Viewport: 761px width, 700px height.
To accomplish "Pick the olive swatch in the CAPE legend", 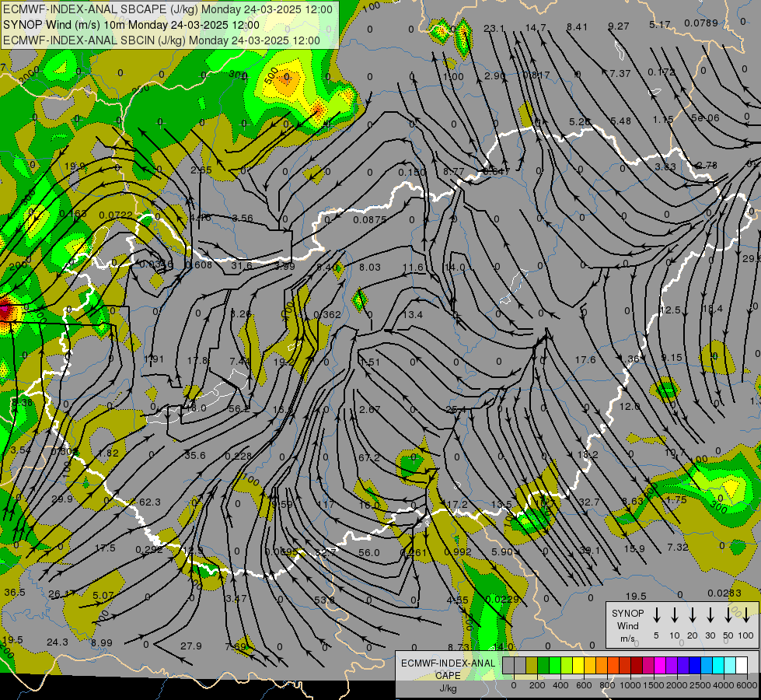I will pyautogui.click(x=532, y=666).
